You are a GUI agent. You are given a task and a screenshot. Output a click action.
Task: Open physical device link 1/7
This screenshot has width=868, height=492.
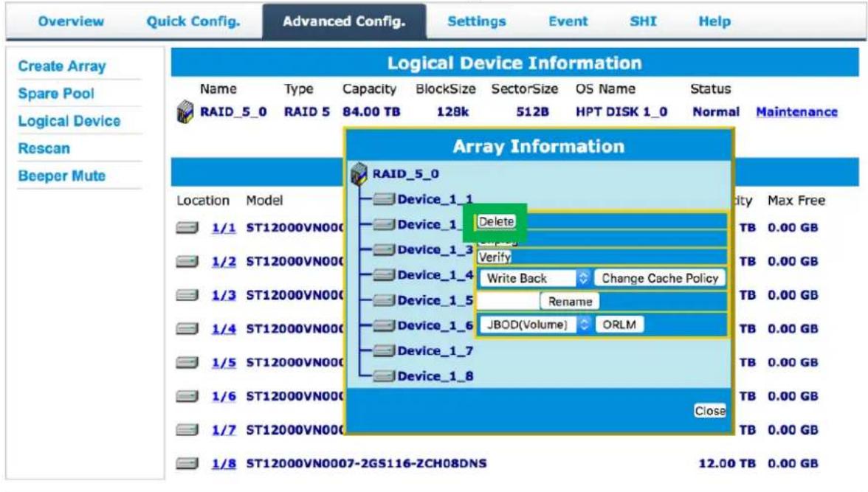[x=224, y=429]
